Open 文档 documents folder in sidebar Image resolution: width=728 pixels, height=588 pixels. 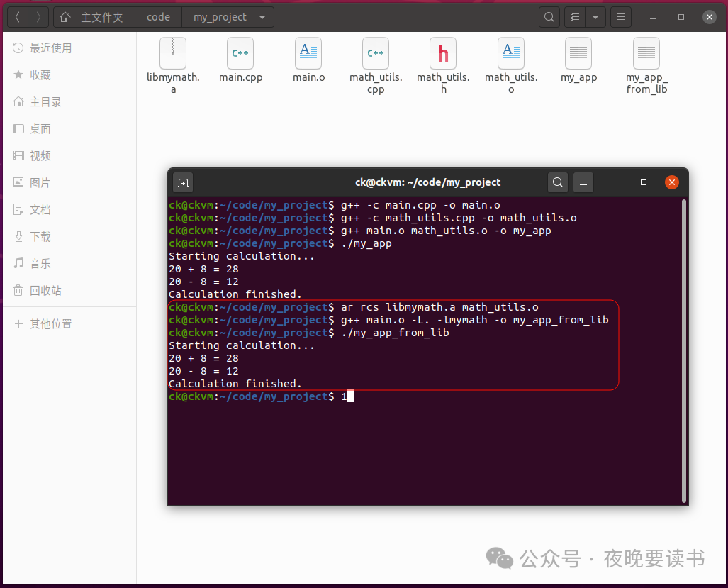pyautogui.click(x=69, y=209)
